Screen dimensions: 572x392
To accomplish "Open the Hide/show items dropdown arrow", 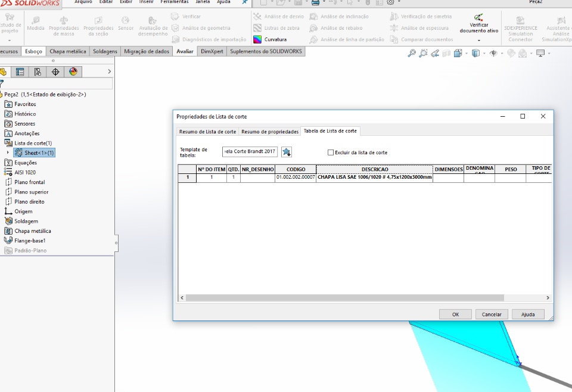I will (502, 54).
